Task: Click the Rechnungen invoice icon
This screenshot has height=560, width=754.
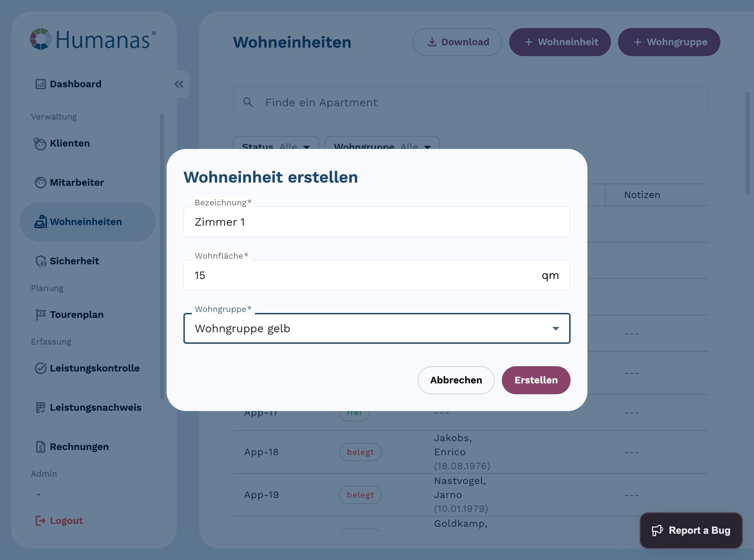Action: coord(40,447)
